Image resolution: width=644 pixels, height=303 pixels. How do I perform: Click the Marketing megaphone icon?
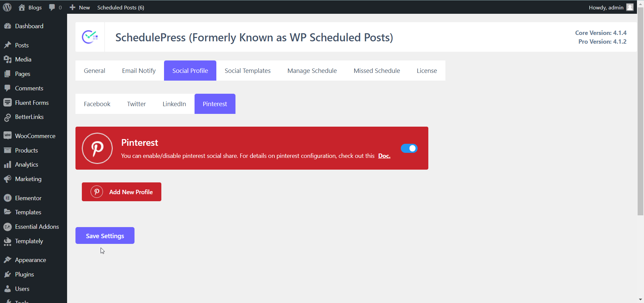[7, 179]
